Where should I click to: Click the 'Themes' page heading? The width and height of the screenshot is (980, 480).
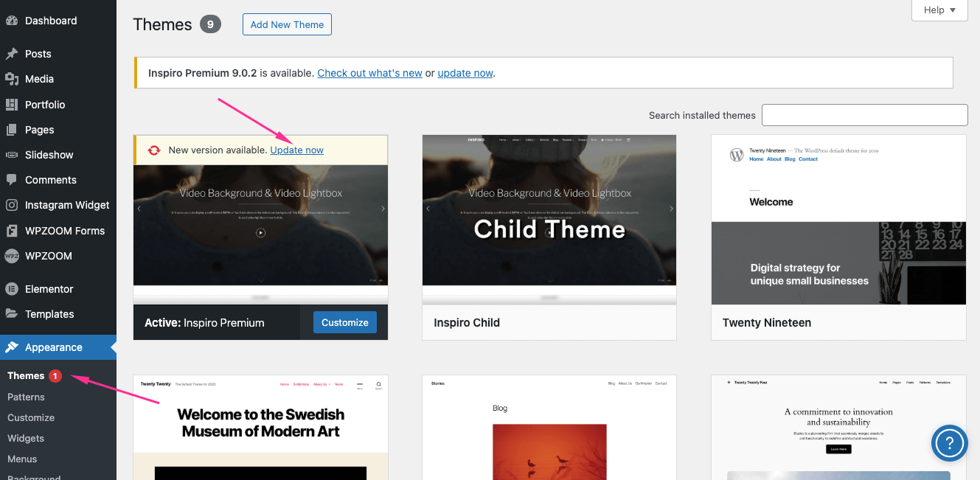tap(162, 24)
